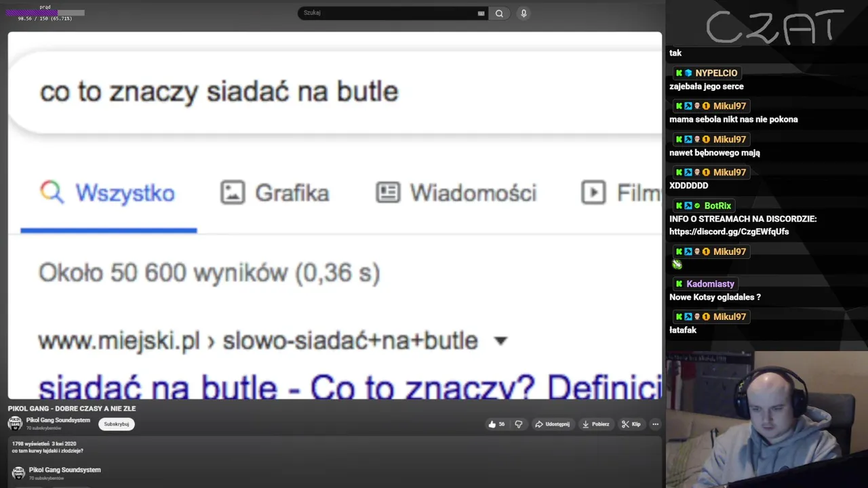
Task: Expand dropdown arrow next to miejski.pl URL
Action: [500, 341]
